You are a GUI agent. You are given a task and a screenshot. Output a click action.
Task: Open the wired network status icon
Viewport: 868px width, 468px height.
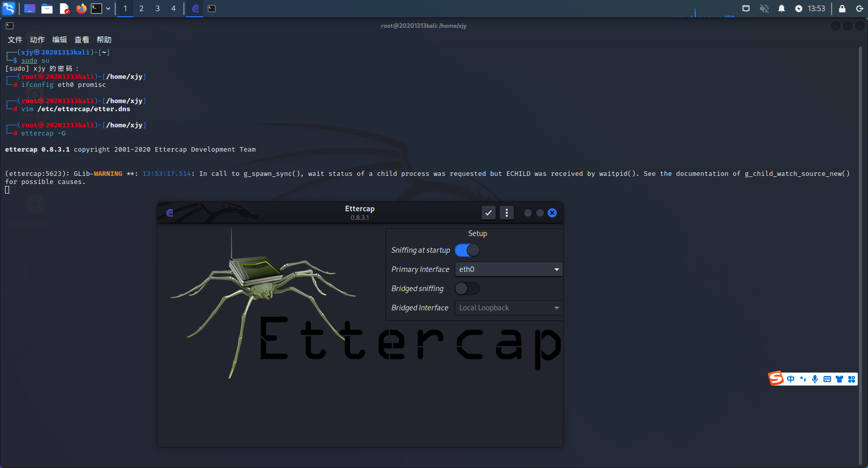pos(746,9)
